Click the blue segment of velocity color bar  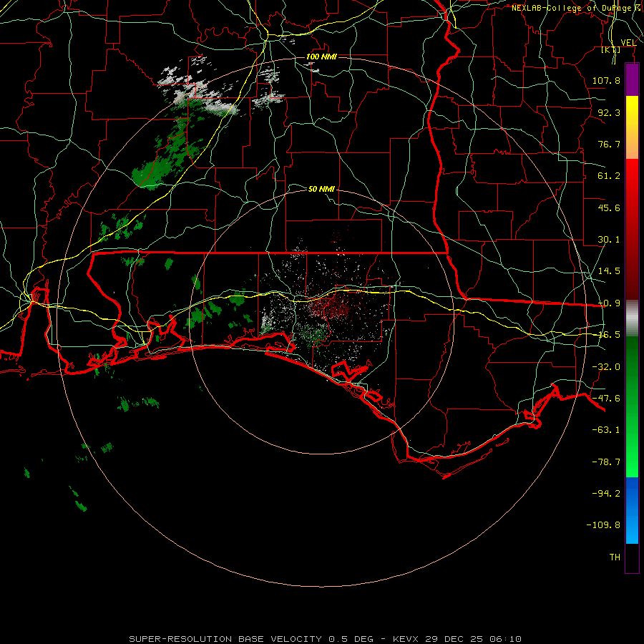tap(632, 510)
